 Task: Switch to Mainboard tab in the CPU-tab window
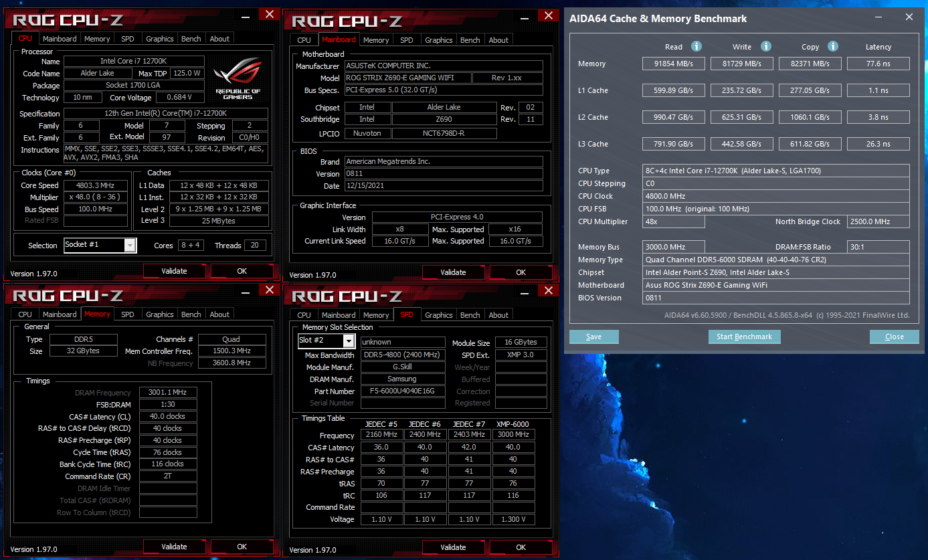[x=60, y=39]
